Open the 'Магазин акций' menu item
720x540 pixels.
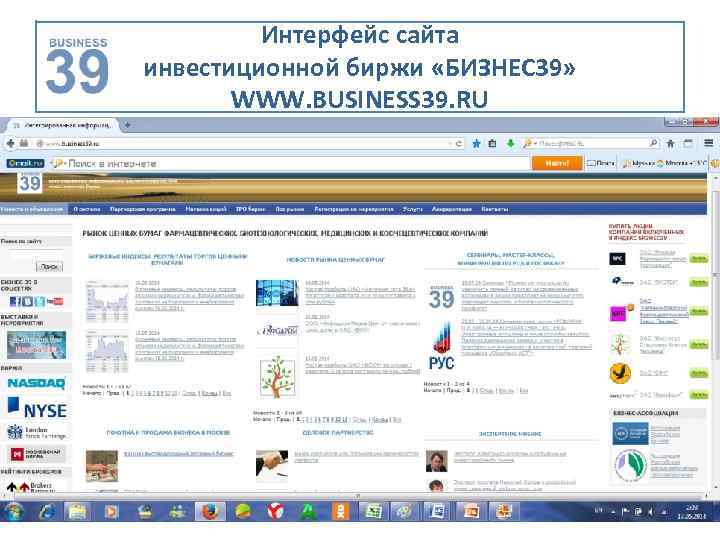click(x=206, y=209)
